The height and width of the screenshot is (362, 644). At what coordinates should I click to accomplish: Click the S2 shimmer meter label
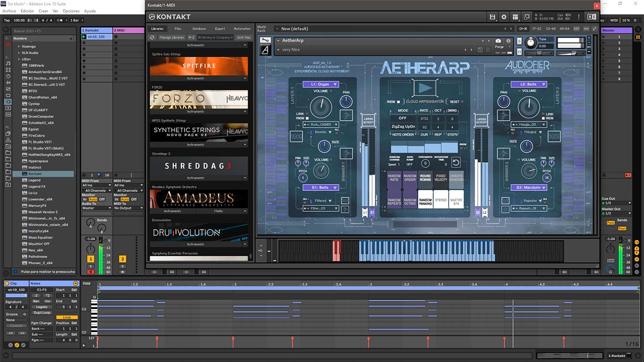click(x=478, y=213)
